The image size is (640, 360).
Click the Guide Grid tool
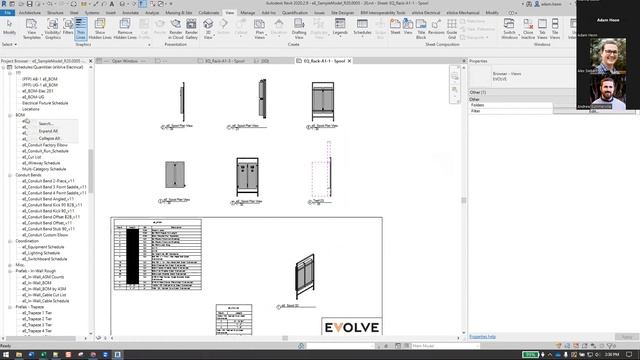pos(452,29)
